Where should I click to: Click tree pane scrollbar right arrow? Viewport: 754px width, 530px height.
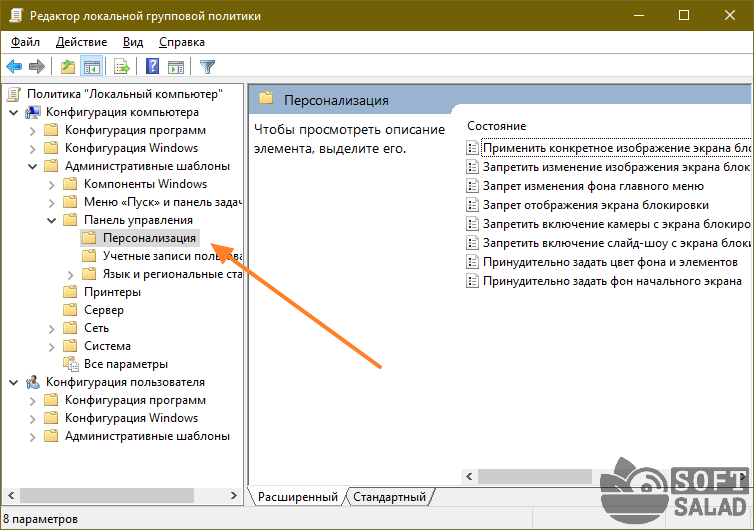point(234,495)
